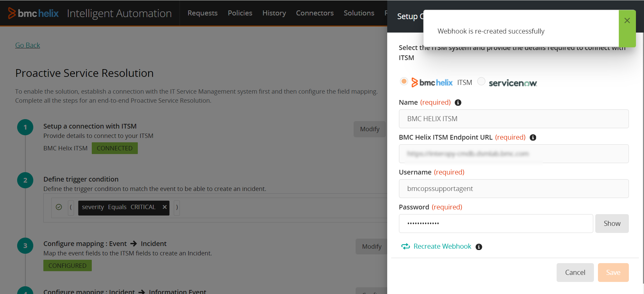The height and width of the screenshot is (294, 644).
Task: Click info icon beside Name field
Action: 458,103
